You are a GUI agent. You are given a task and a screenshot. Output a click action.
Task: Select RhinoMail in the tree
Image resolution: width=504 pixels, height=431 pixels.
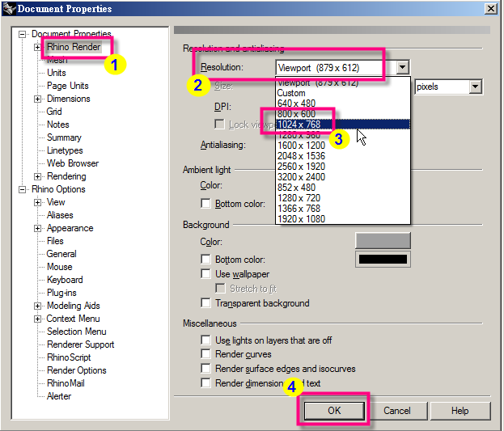[x=66, y=383]
